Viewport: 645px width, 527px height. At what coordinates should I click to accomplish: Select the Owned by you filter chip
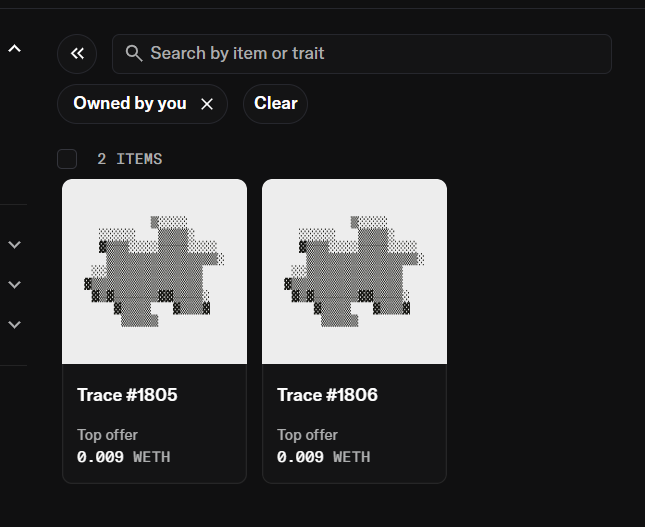pyautogui.click(x=130, y=104)
